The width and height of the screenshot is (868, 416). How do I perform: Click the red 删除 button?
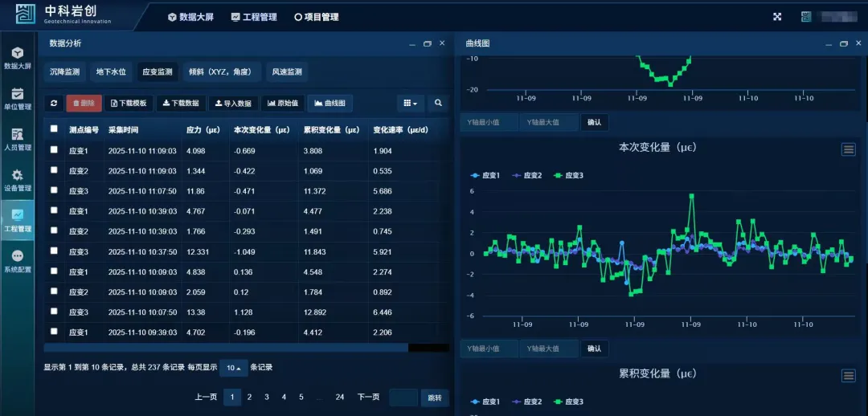[x=84, y=103]
